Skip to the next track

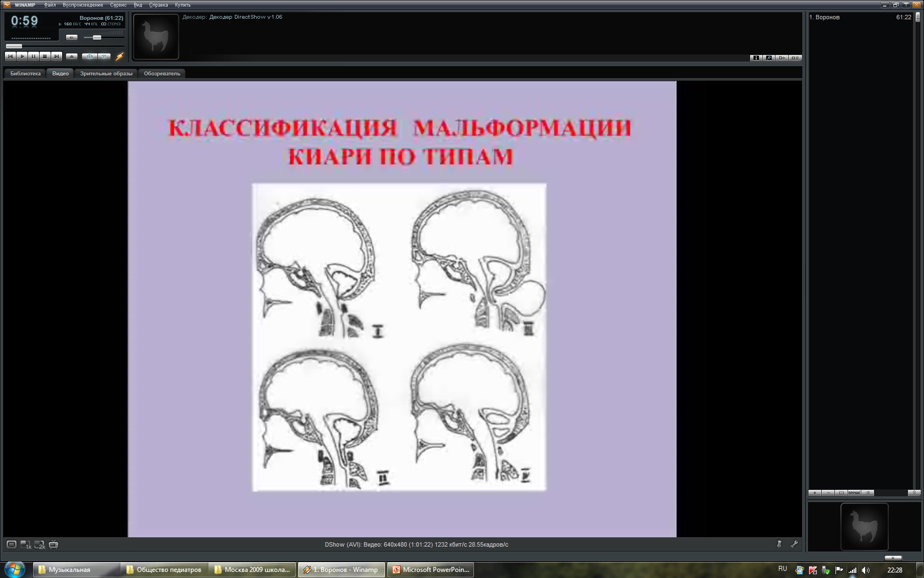[x=57, y=56]
